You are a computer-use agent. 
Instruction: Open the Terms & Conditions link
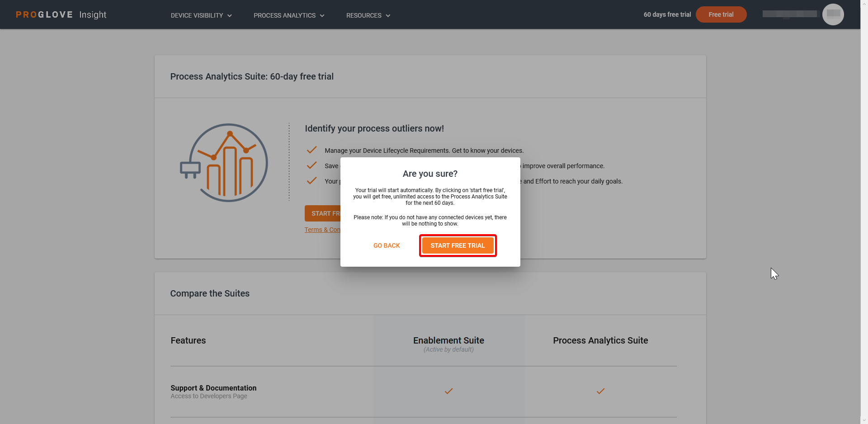(322, 230)
